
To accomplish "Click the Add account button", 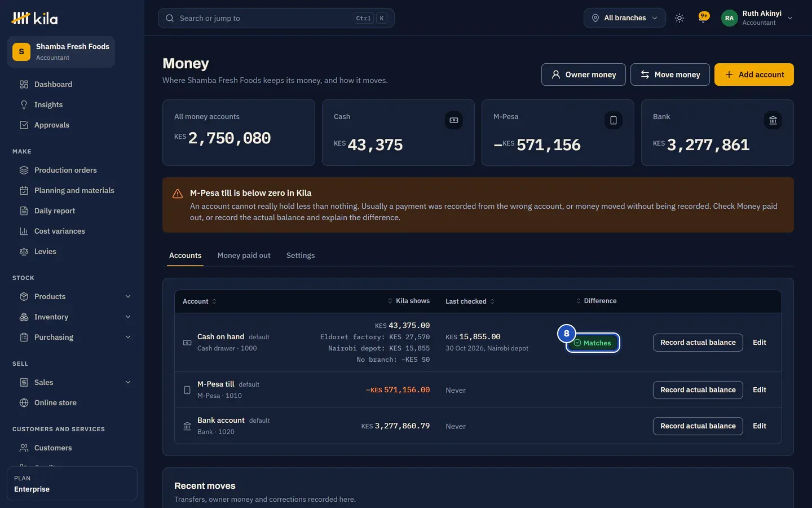I will [x=754, y=75].
